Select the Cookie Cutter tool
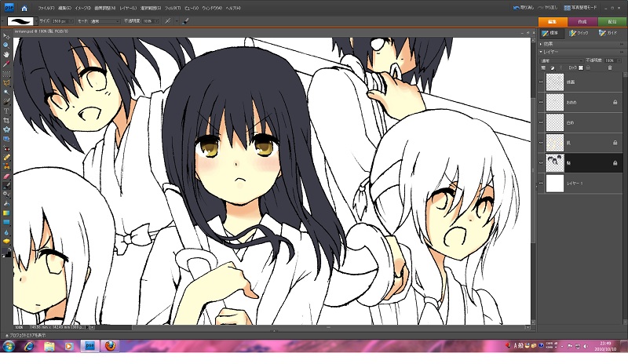This screenshot has width=628, height=364. click(6, 129)
